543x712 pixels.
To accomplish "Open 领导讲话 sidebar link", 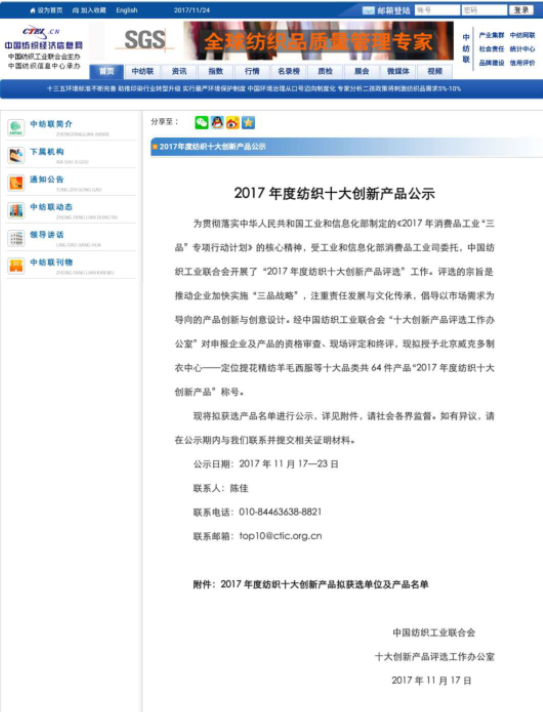I will [x=47, y=235].
